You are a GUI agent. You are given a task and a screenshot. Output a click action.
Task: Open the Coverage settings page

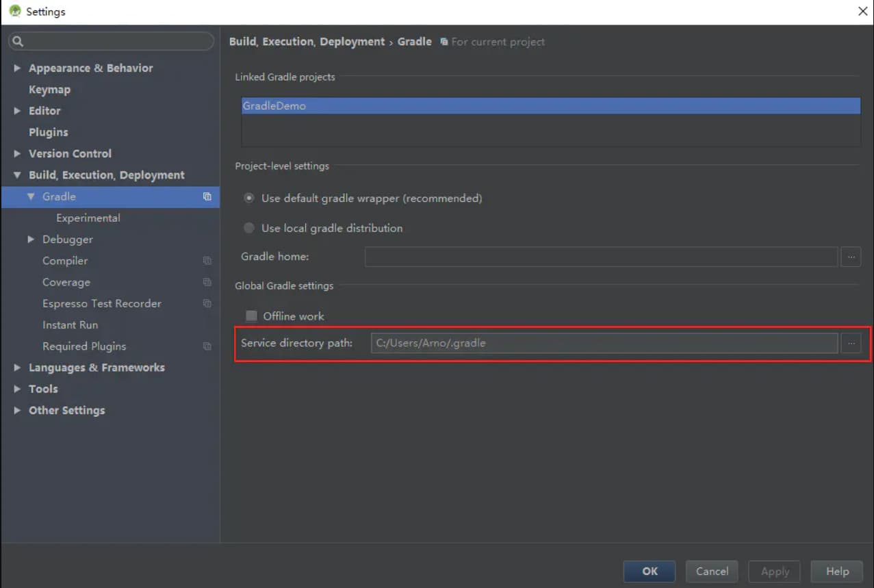(x=66, y=282)
